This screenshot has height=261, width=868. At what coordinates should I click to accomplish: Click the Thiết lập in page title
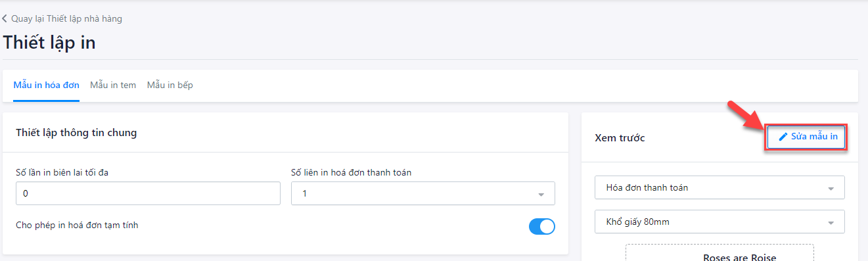tap(49, 42)
